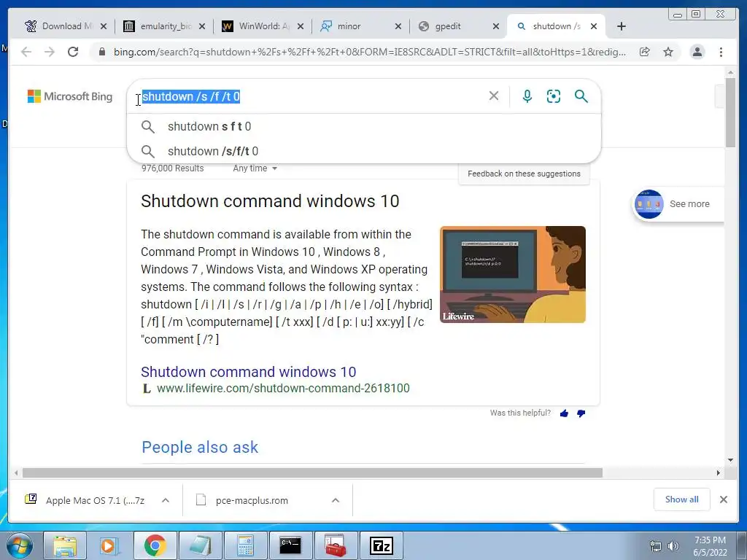Expand pce-macplus.rom download options
The height and width of the screenshot is (560, 747).
336,500
